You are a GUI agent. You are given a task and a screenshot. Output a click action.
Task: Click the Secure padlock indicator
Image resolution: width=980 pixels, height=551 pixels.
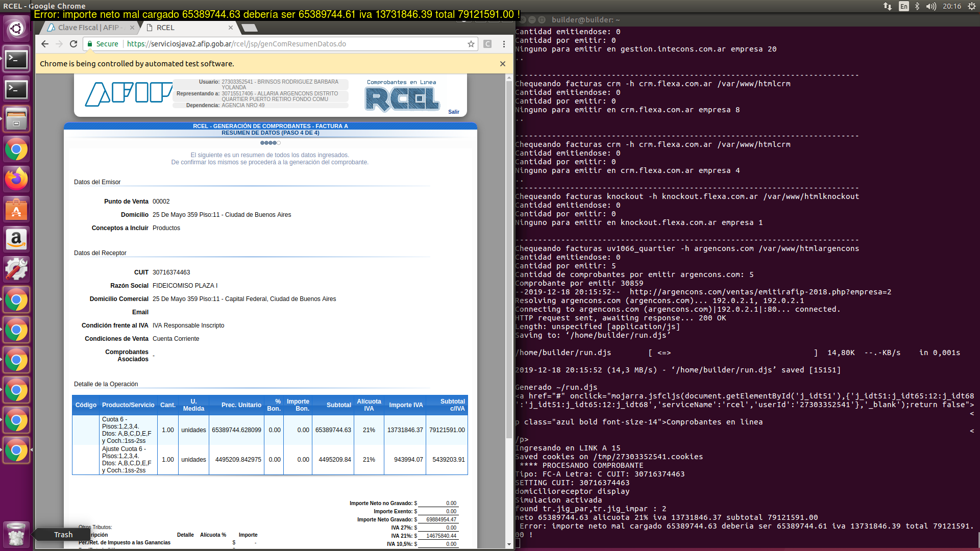(103, 44)
